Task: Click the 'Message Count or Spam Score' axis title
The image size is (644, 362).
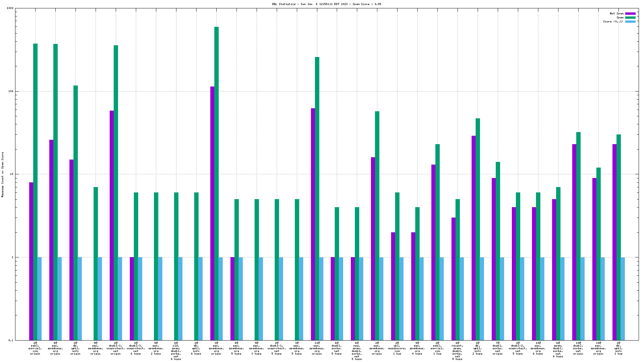Action: point(3,174)
